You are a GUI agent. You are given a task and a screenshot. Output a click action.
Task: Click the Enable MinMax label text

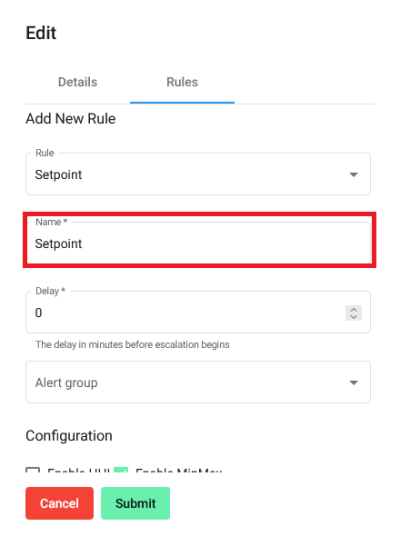coord(179,470)
